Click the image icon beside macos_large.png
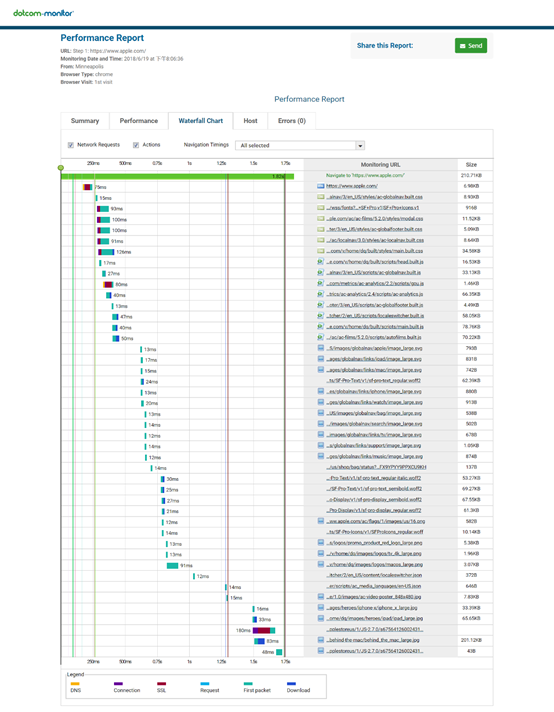The image size is (554, 712). 321,564
